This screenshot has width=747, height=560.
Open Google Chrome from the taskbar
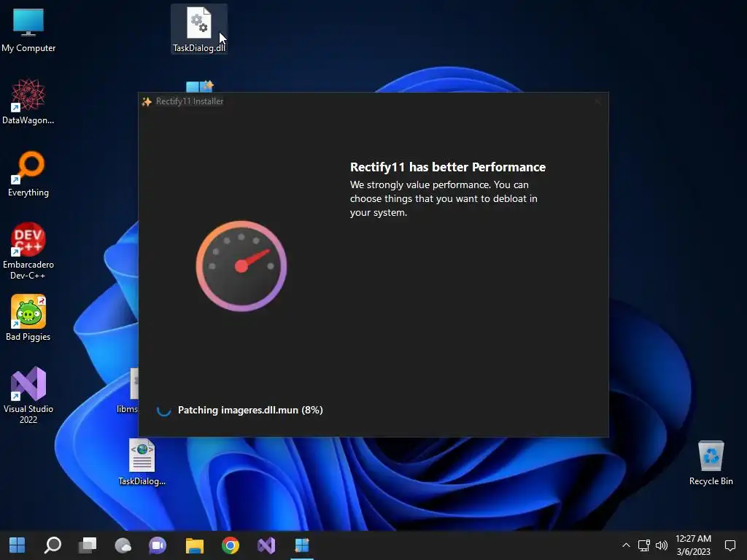point(230,545)
